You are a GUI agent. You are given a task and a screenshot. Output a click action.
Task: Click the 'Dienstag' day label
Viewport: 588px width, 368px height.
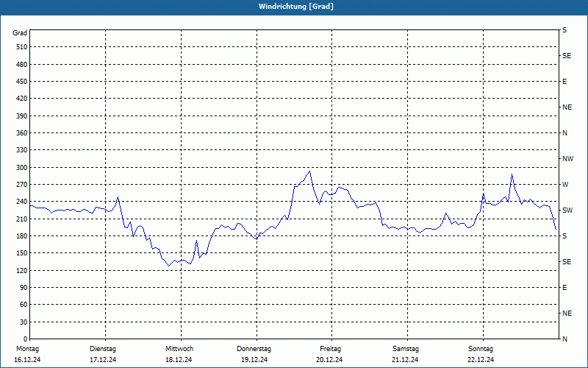click(103, 349)
